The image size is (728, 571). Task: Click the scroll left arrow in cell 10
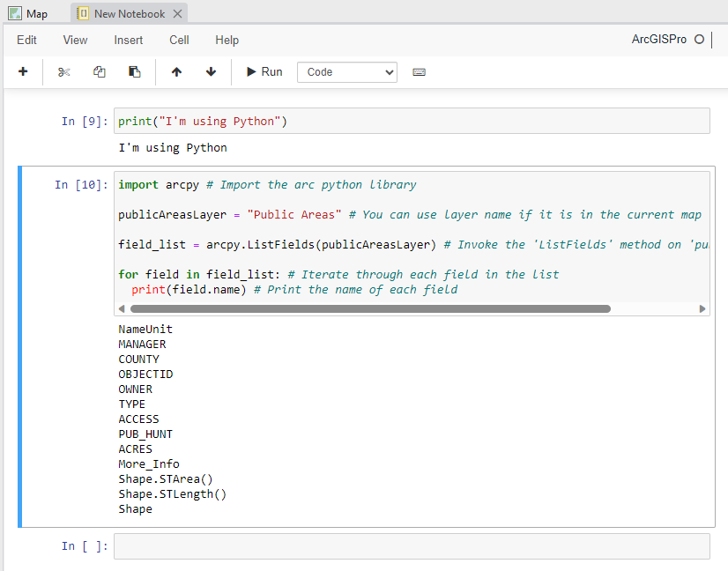[x=122, y=308]
